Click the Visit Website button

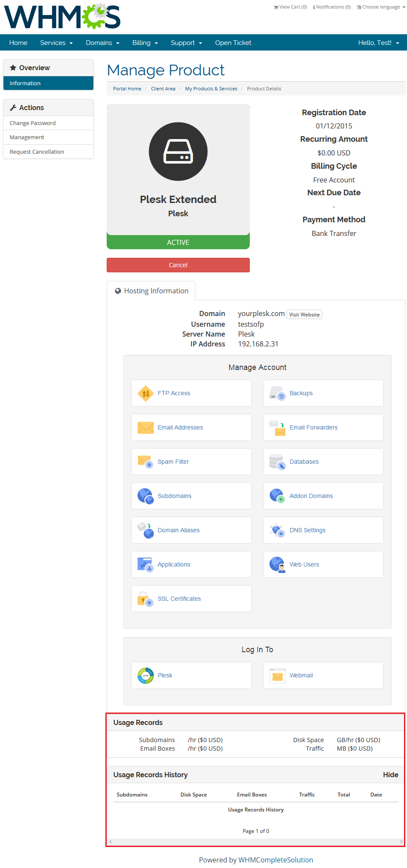coord(304,314)
